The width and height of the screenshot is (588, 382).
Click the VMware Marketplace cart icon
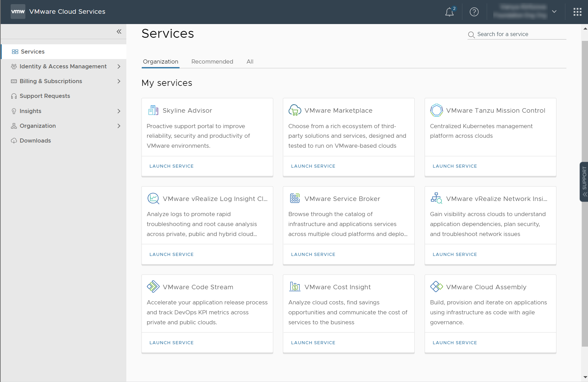[295, 110]
